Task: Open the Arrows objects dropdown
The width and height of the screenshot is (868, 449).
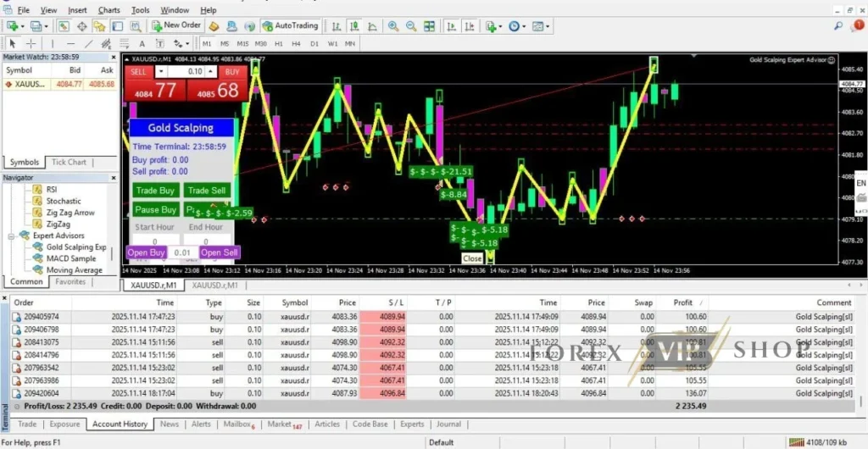Action: 181,44
